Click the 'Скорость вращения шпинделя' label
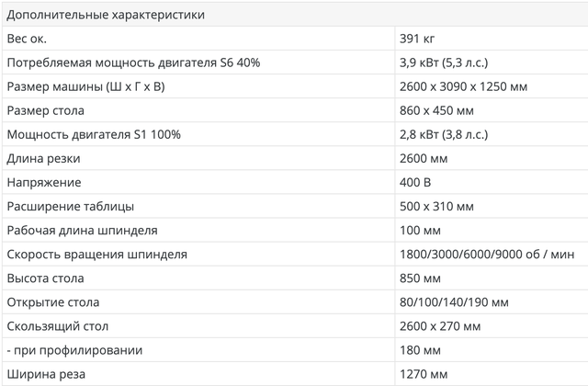This screenshot has height=386, width=588. pyautogui.click(x=96, y=254)
